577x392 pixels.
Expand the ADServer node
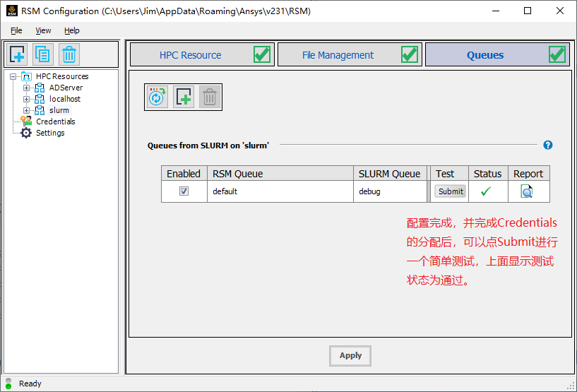(x=26, y=88)
